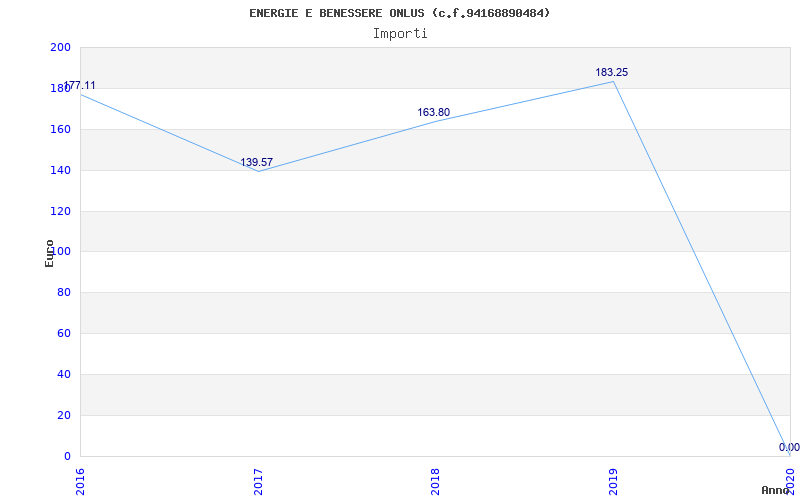Viewport: 800px width, 500px height.
Task: Click the 0 y-axis tick label
Action: pos(67,456)
